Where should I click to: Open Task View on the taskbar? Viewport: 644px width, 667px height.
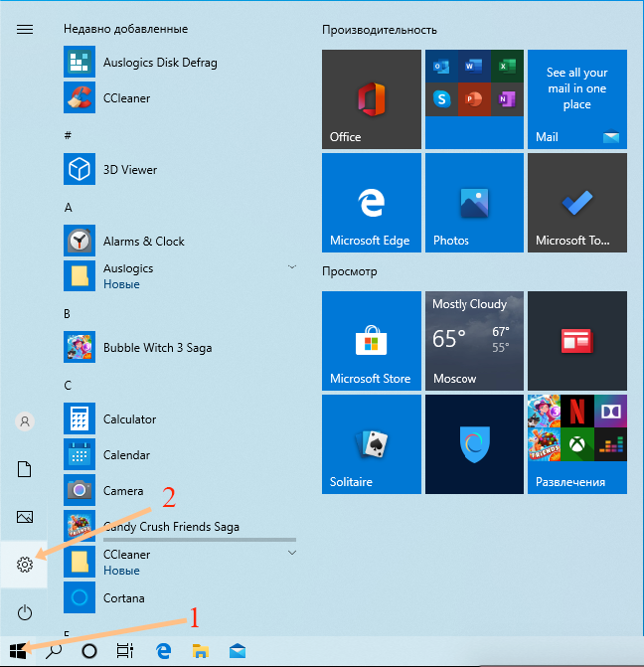pos(125,650)
